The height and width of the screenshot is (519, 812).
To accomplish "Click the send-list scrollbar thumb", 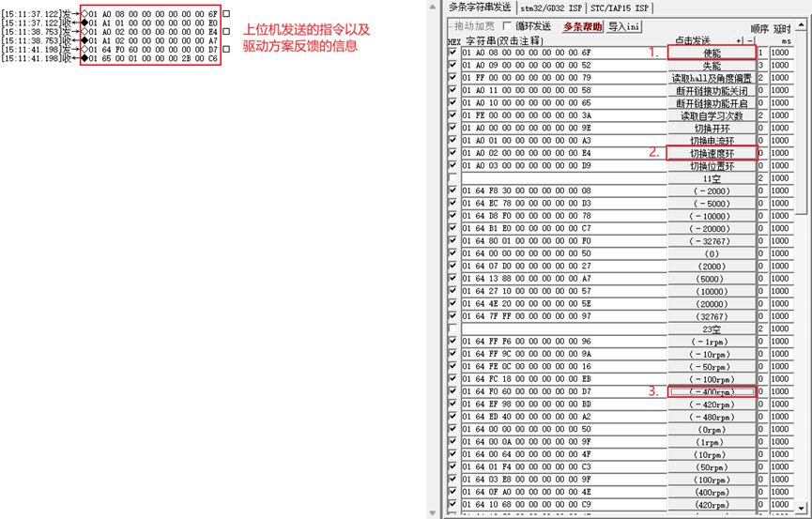I will pyautogui.click(x=801, y=121).
